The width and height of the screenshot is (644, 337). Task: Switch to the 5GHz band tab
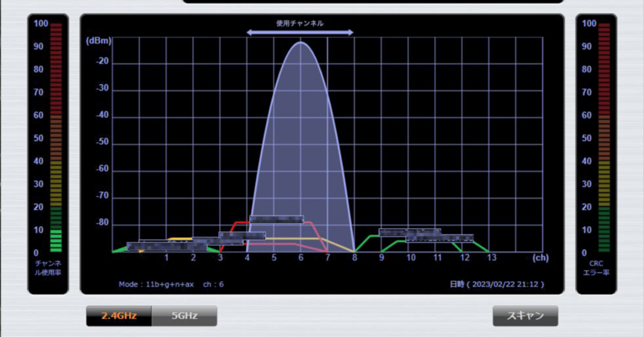184,316
